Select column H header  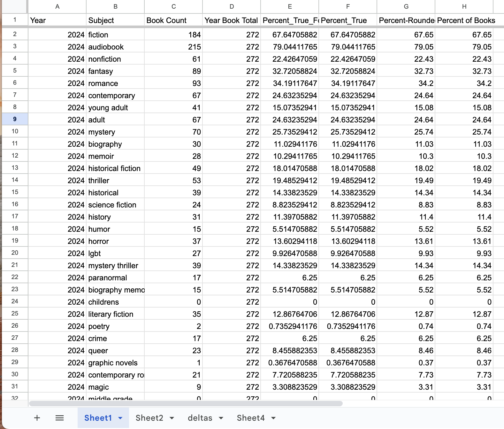464,6
